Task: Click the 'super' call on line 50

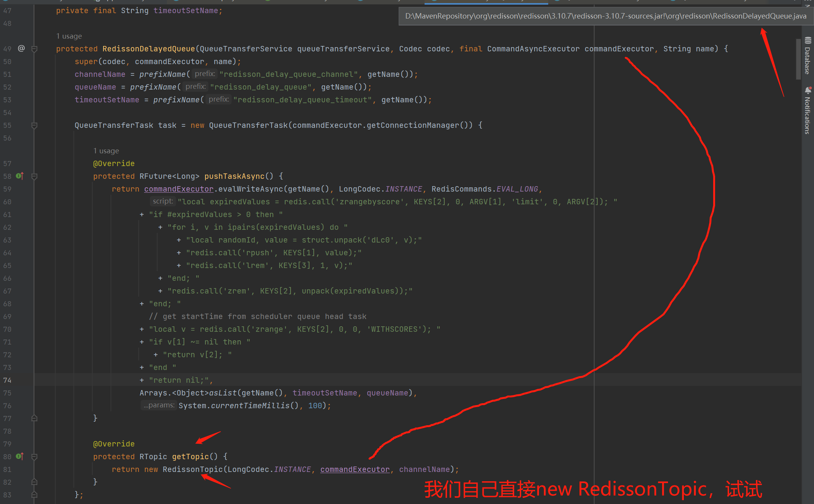Action: tap(86, 61)
